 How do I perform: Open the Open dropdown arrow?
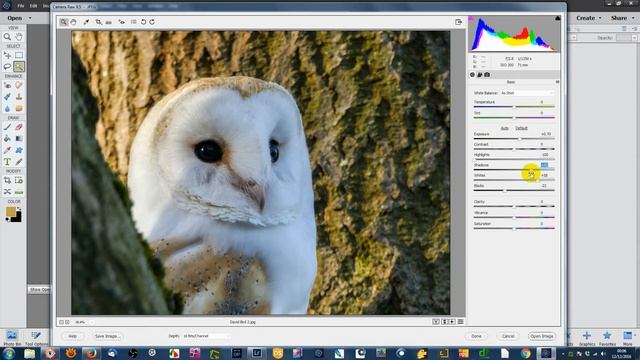click(30, 18)
